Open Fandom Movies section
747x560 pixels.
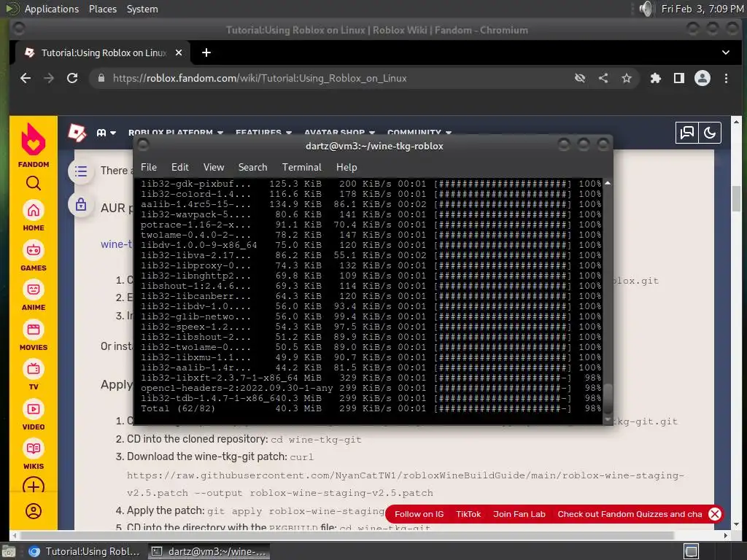[34, 335]
